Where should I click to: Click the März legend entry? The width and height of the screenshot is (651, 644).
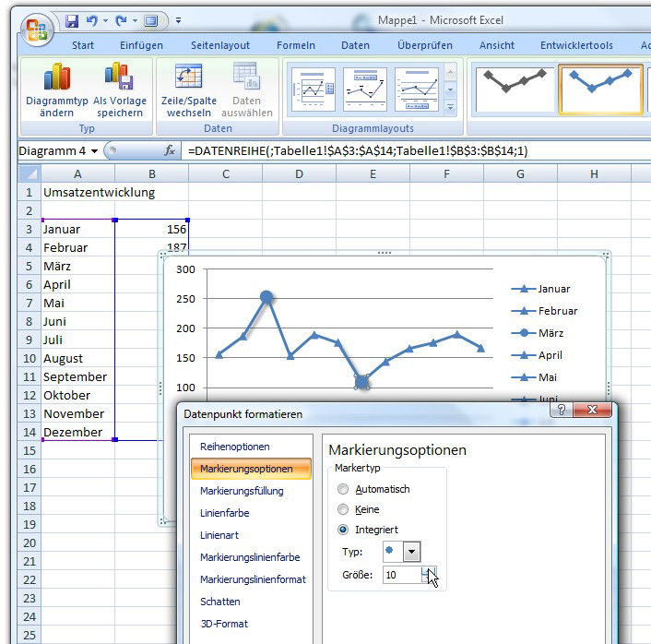[538, 333]
